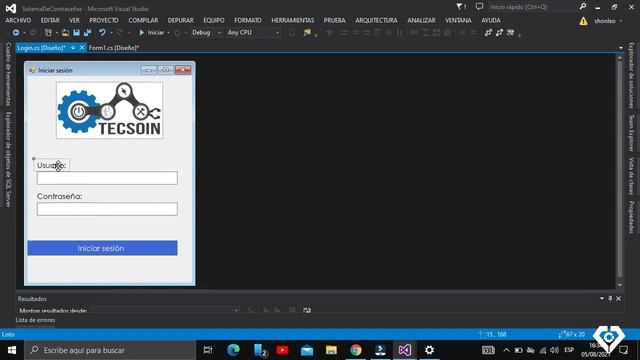Open the ANALIZAR menu
This screenshot has width=640, height=360.
coord(421,20)
